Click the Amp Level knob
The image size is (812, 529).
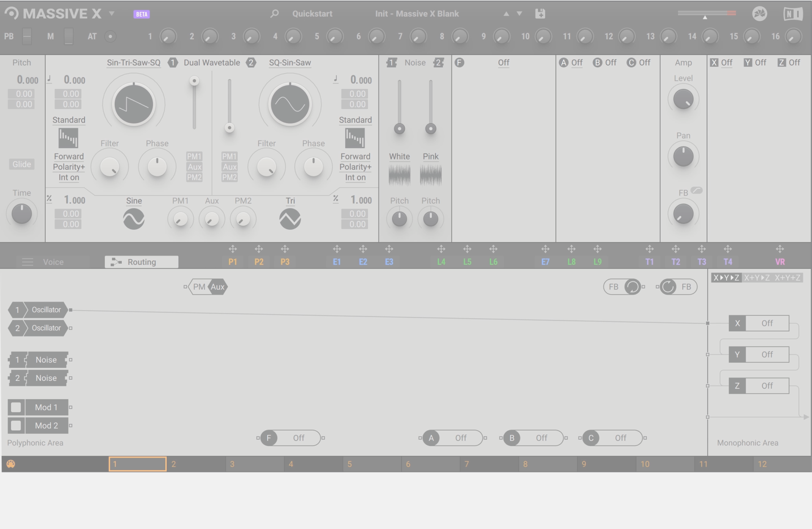pos(683,99)
